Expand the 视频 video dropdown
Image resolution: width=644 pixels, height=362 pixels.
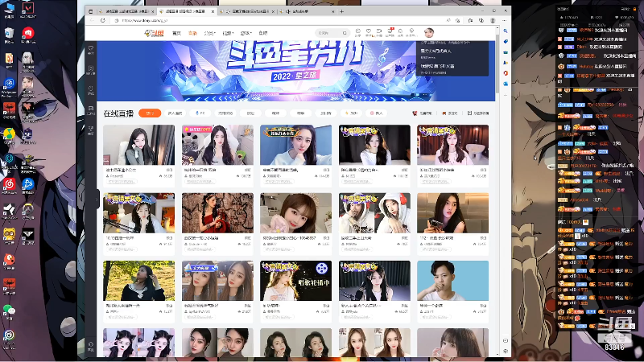228,33
